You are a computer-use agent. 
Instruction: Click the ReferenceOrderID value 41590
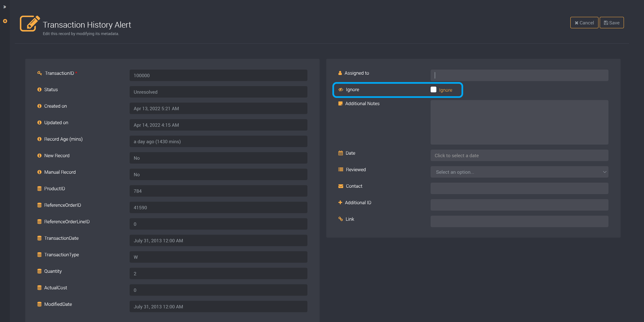coord(218,207)
